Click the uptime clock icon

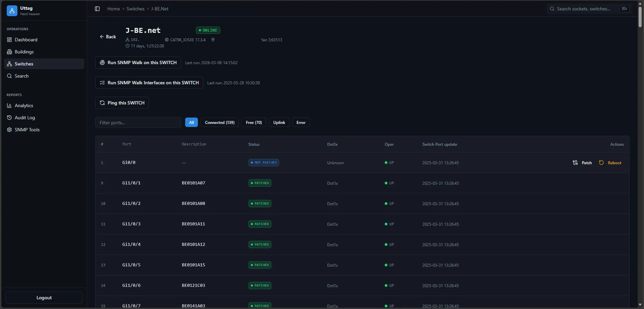[127, 46]
